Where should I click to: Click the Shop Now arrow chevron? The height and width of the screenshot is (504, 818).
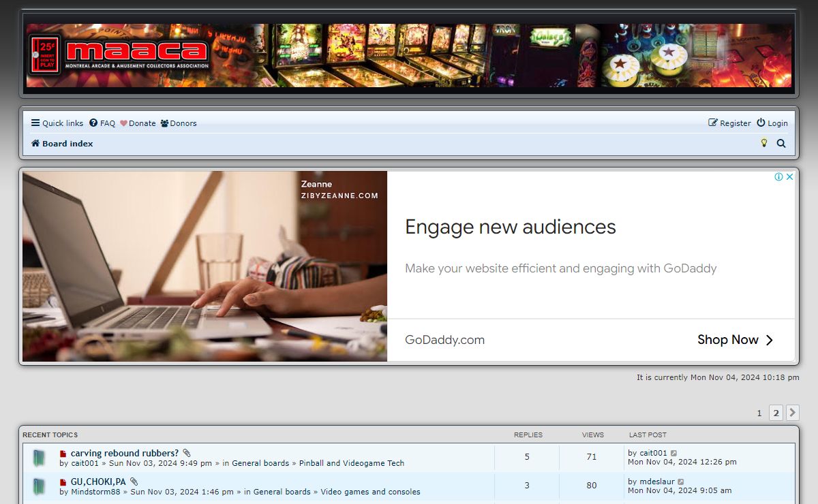click(x=770, y=340)
